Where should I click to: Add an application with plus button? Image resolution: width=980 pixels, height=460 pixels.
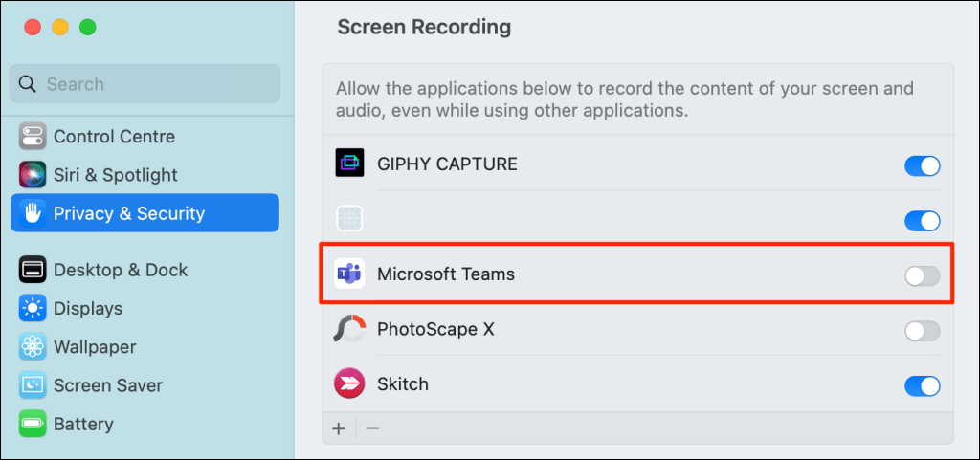tap(339, 427)
